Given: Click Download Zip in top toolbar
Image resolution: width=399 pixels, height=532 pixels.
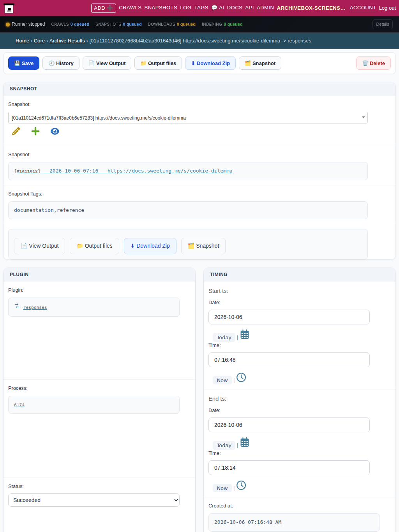Looking at the screenshot, I should [210, 63].
